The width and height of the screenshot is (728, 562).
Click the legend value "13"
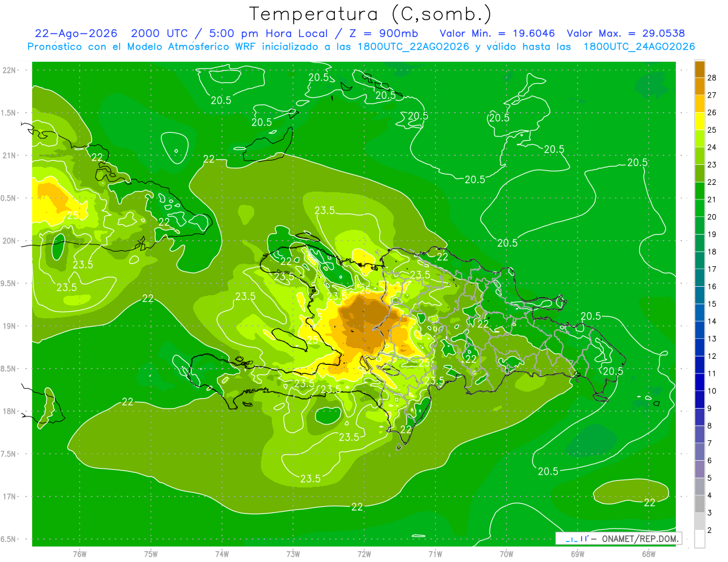712,338
